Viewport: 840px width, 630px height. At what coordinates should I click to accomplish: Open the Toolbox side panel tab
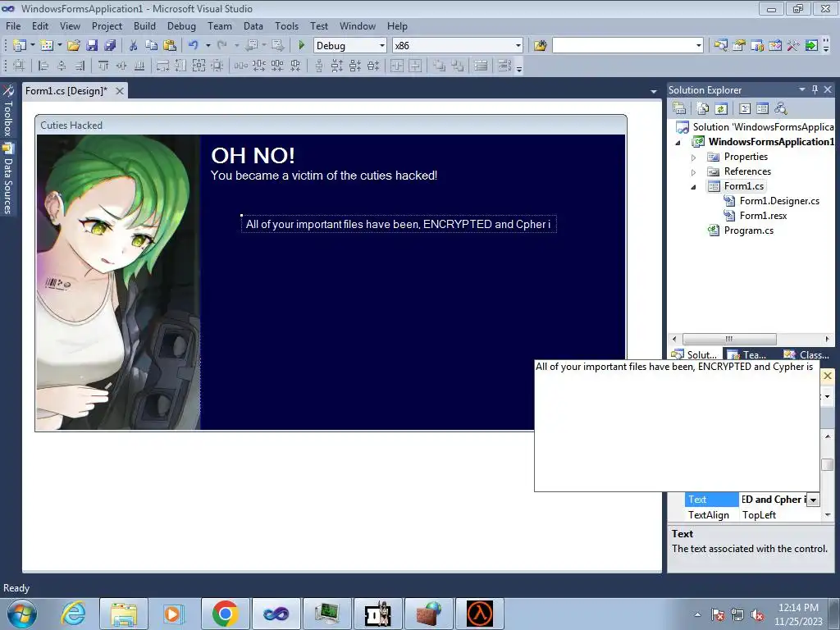pyautogui.click(x=8, y=111)
